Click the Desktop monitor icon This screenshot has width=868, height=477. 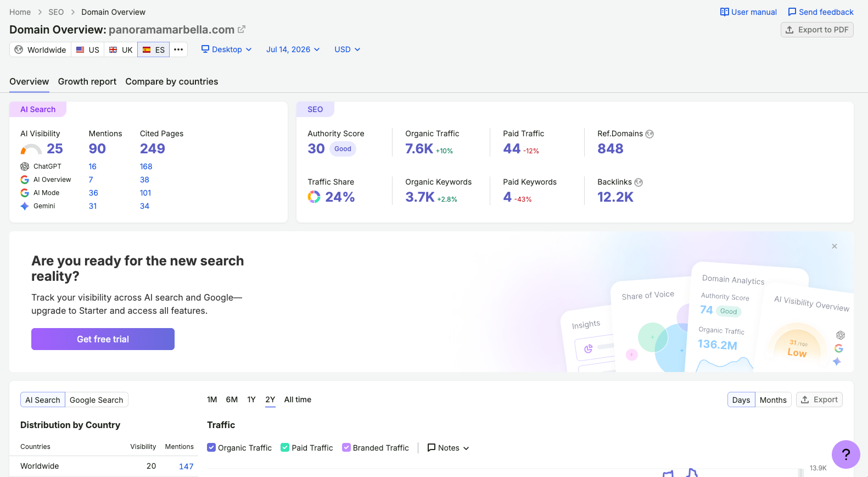click(205, 49)
